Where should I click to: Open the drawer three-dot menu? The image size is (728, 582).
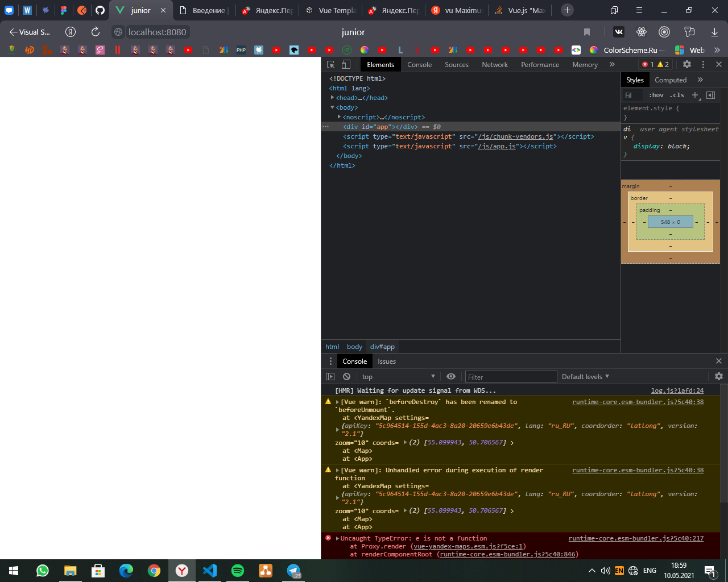coord(330,361)
